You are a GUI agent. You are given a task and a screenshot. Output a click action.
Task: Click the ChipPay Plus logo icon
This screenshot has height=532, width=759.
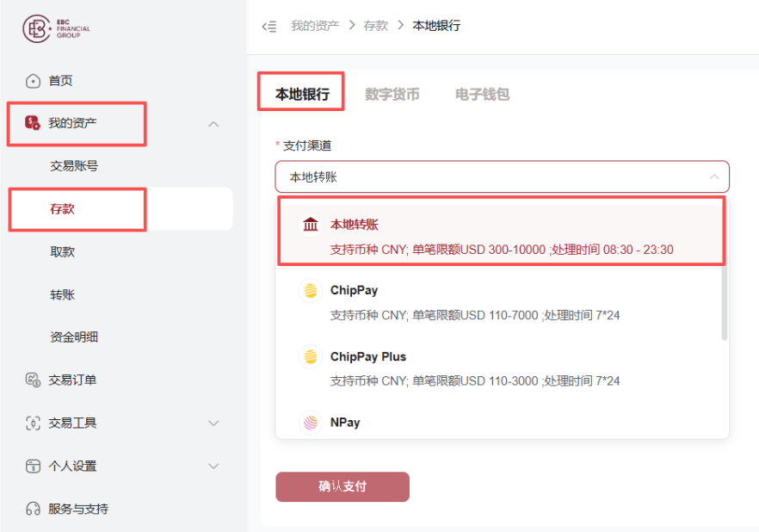pyautogui.click(x=311, y=356)
